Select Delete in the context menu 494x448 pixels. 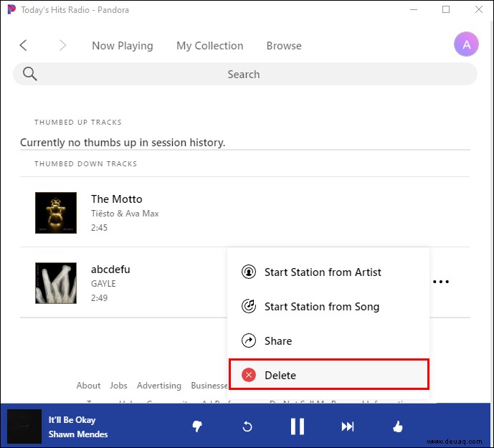click(x=328, y=374)
